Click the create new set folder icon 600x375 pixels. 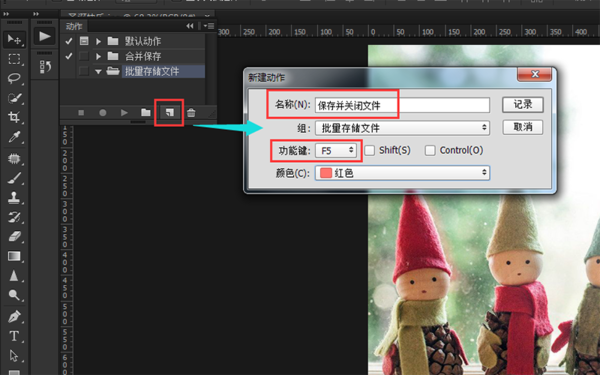(146, 112)
